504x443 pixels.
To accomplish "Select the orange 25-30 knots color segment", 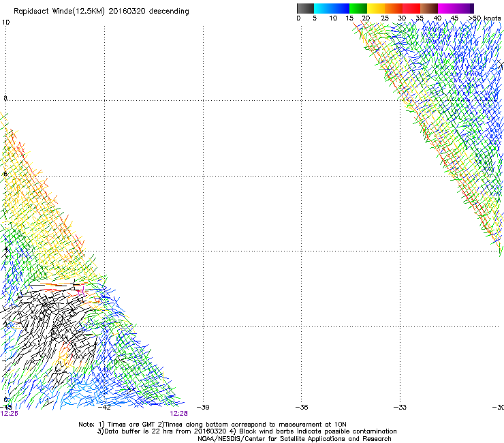I will click(394, 8).
